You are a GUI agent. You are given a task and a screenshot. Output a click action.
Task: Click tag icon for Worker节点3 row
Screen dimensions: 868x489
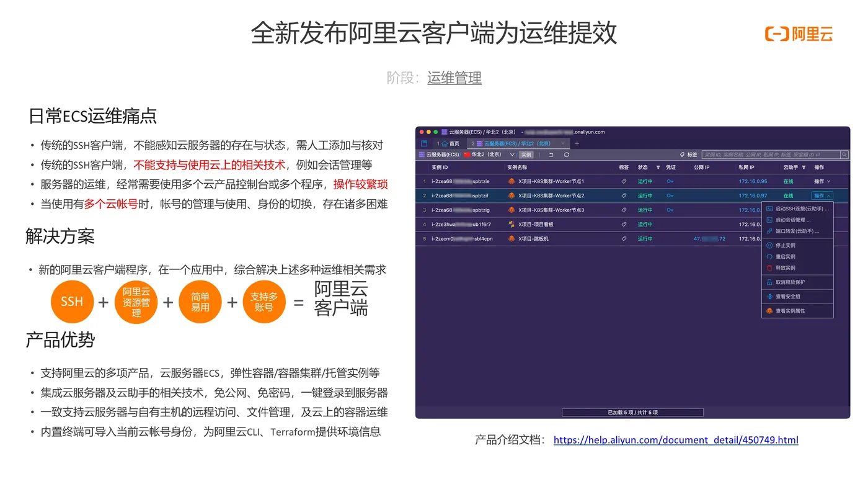[624, 210]
